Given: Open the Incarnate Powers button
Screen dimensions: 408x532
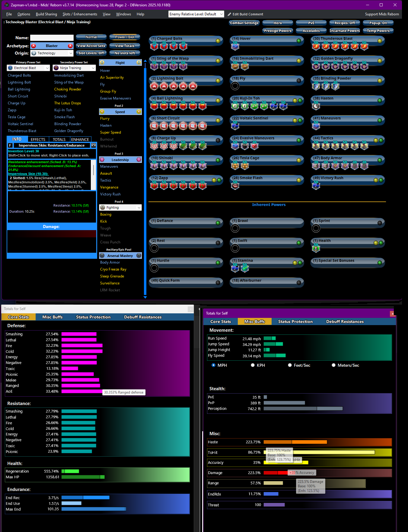Looking at the screenshot, I should [x=344, y=31].
